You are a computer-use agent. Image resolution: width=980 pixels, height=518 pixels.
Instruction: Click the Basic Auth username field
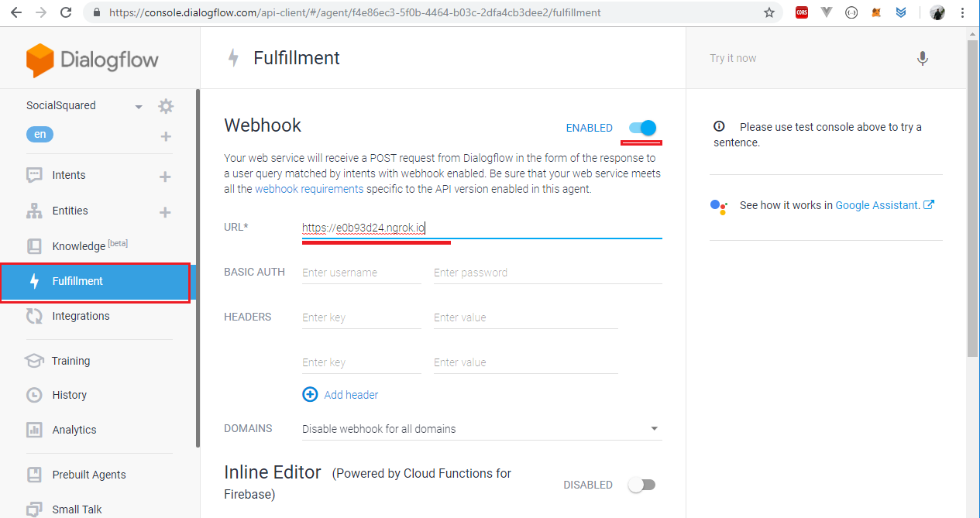point(361,273)
